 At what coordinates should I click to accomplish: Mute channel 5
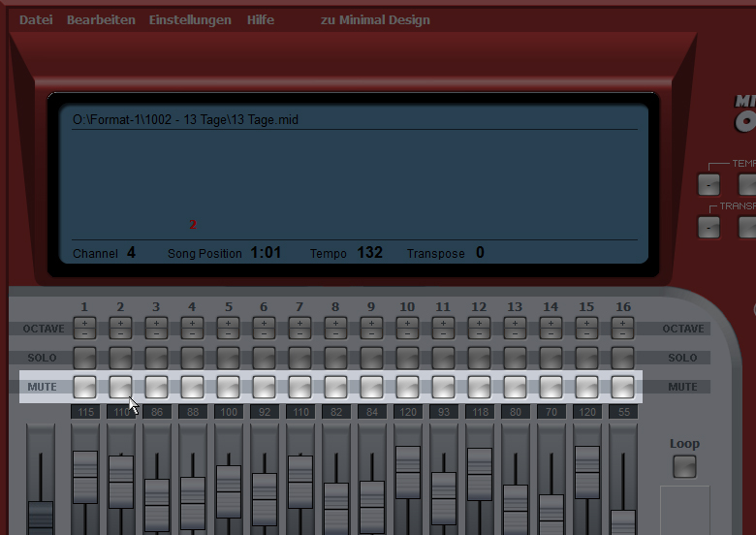click(x=228, y=387)
